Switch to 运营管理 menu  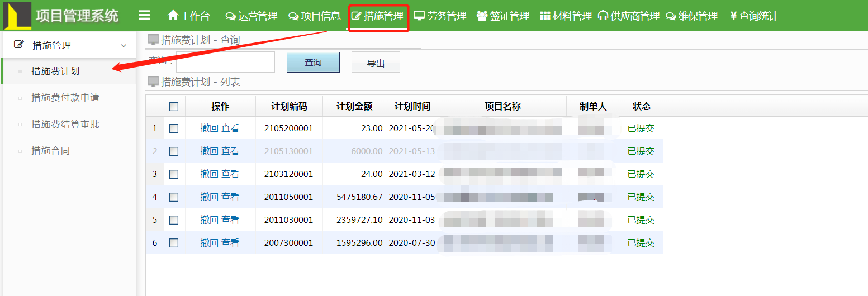252,16
